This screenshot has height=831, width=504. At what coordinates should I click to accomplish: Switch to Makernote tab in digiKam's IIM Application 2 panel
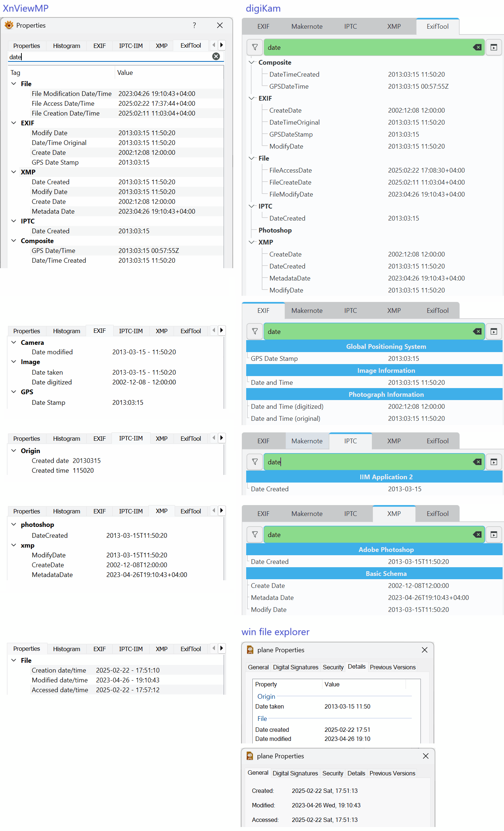307,441
